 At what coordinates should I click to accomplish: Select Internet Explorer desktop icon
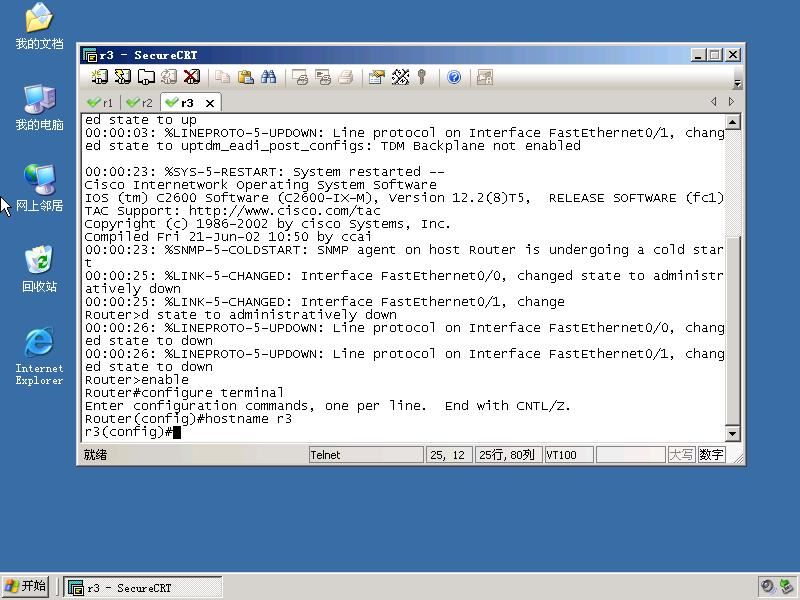tap(39, 356)
